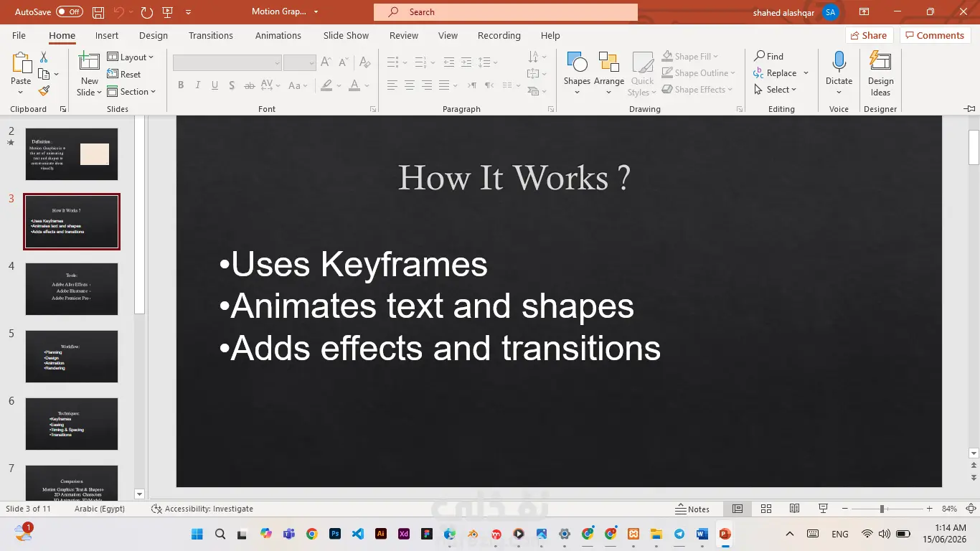
Task: Switch to the Transitions tab
Action: 211,35
